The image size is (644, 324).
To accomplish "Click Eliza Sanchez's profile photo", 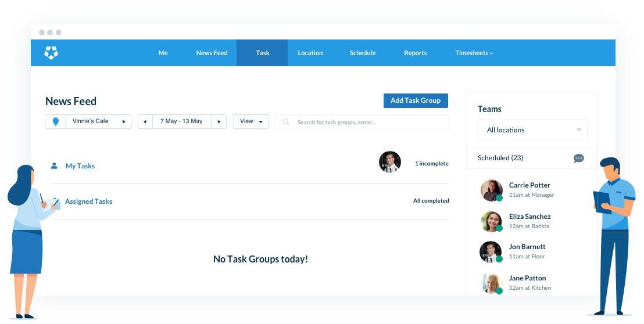I will (491, 221).
